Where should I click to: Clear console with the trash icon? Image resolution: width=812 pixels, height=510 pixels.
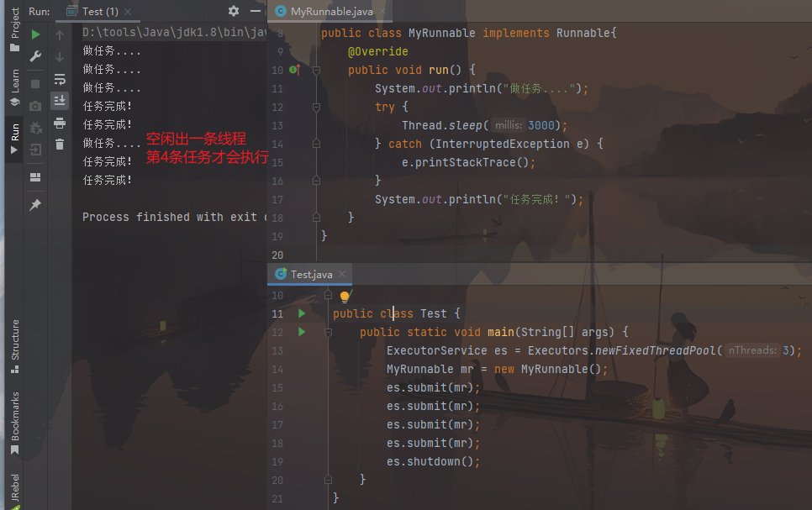point(60,145)
